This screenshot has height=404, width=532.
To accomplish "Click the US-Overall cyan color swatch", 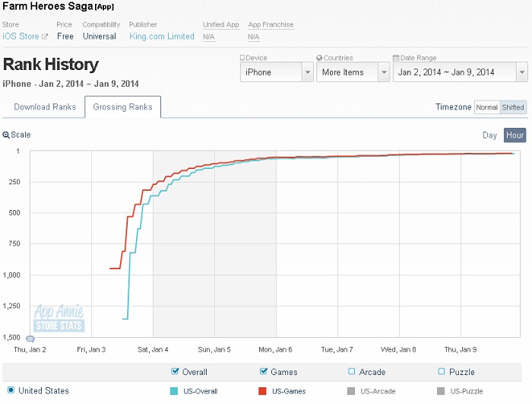I will click(x=174, y=391).
